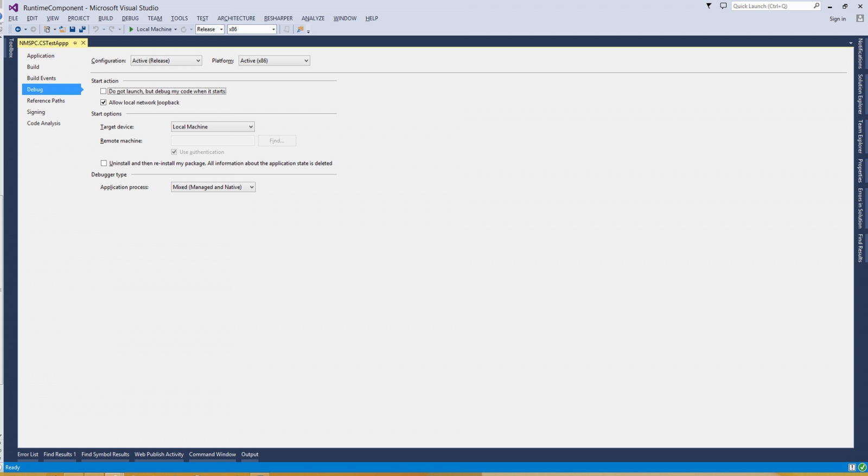This screenshot has height=476, width=868.
Task: Click the Find in Files toolbar icon
Action: 300,29
